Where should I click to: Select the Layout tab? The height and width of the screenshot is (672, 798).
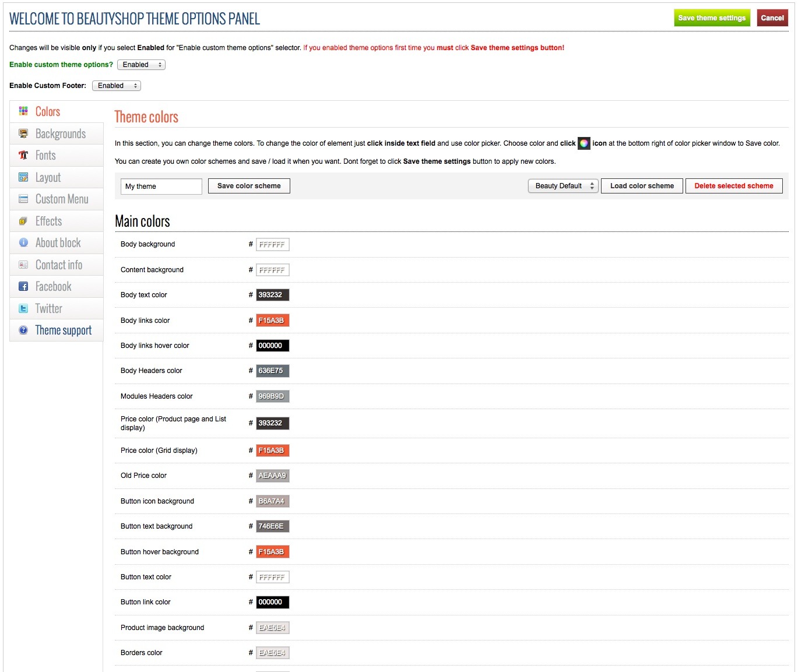tap(57, 177)
